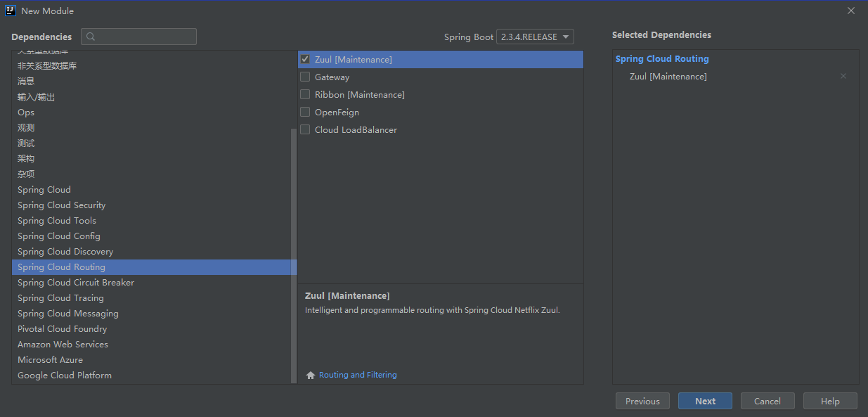Viewport: 868px width, 417px height.
Task: Click the Previous button
Action: tap(642, 401)
